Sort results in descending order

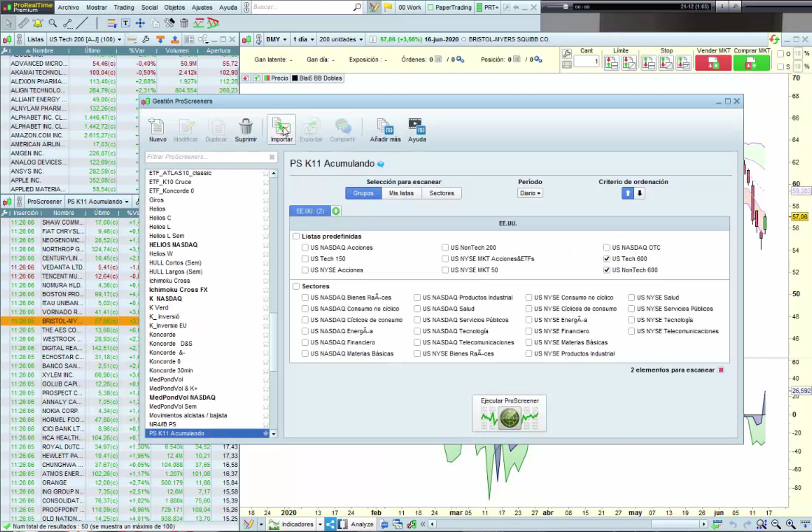click(639, 193)
